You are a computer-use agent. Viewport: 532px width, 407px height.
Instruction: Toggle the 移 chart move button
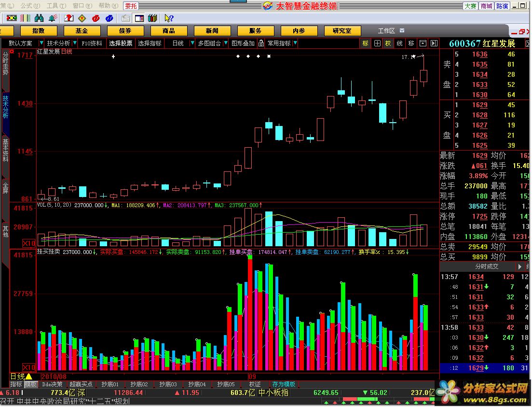[411, 43]
